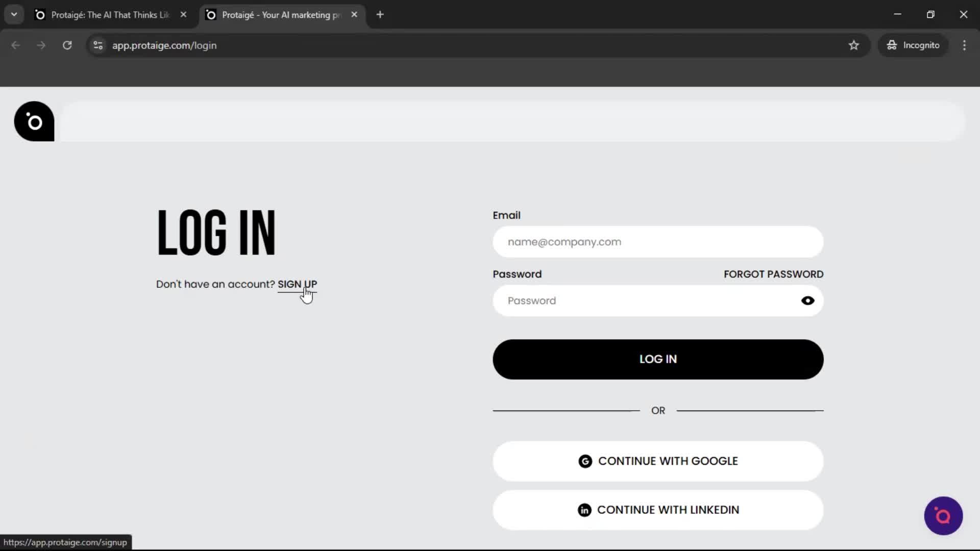
Task: Toggle password visibility with the eye icon
Action: pos(808,300)
